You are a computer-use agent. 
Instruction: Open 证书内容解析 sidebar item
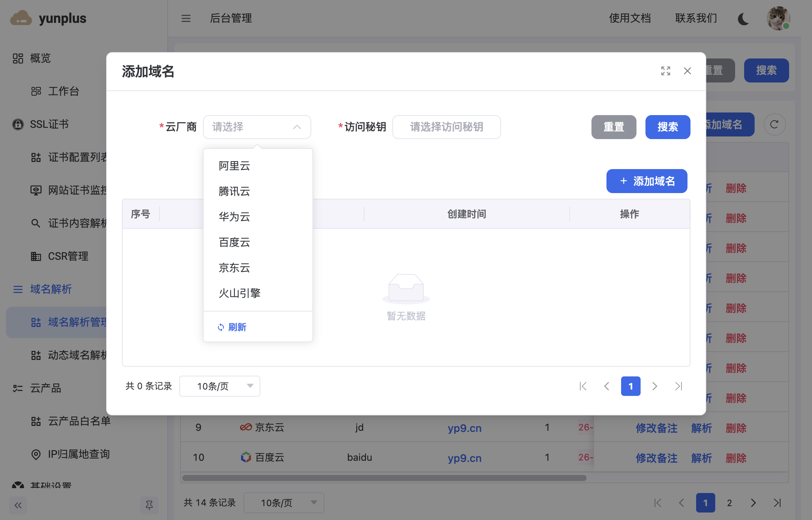point(77,223)
